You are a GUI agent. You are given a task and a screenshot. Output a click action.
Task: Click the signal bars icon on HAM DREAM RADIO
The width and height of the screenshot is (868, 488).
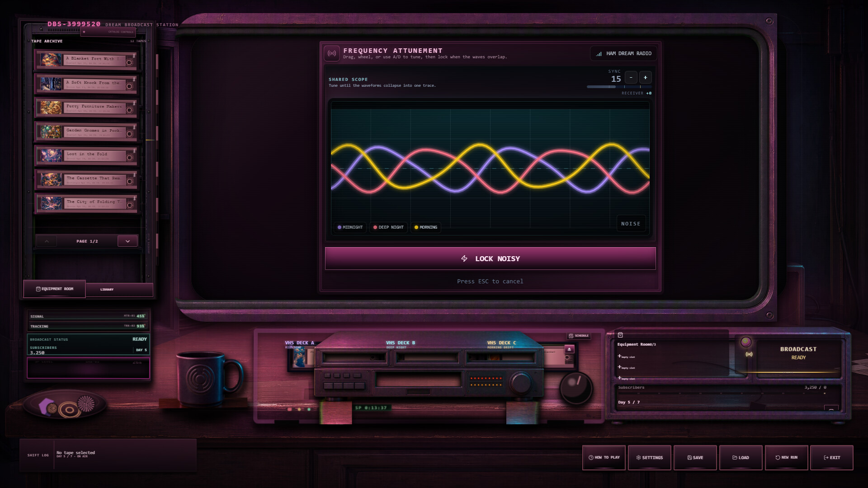click(x=599, y=54)
